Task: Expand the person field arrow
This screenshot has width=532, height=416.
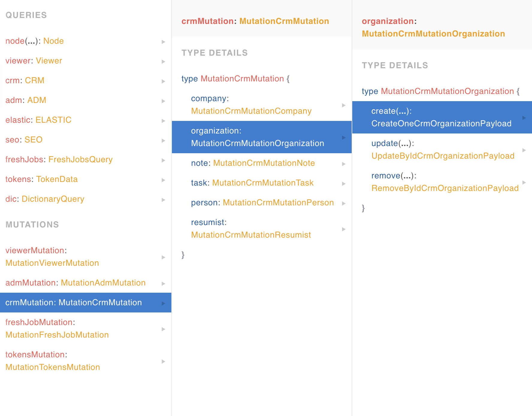Action: coord(344,203)
